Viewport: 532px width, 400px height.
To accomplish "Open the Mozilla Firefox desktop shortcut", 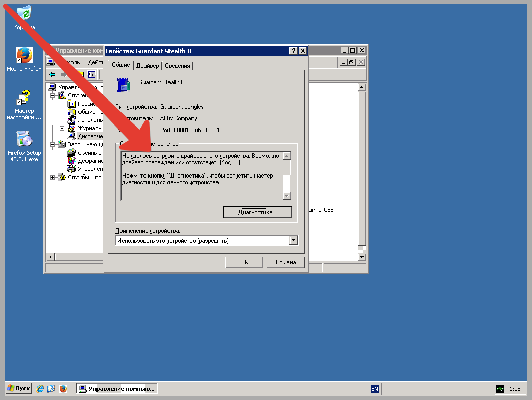I will click(24, 55).
